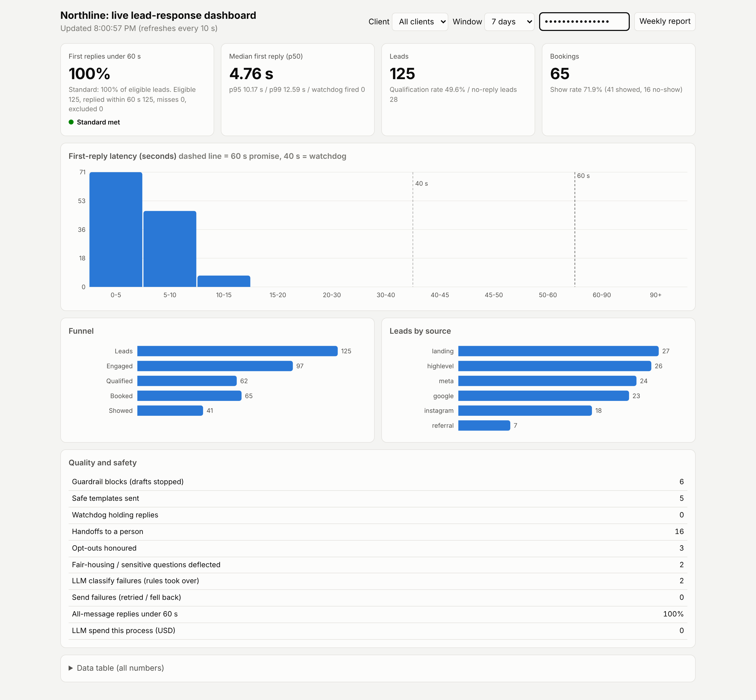Click the masked password input field
756x700 pixels.
(584, 22)
